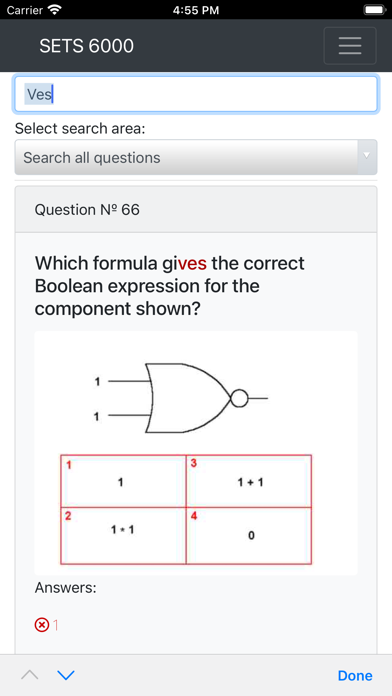Click the dropdown arrow of search area

367,155
